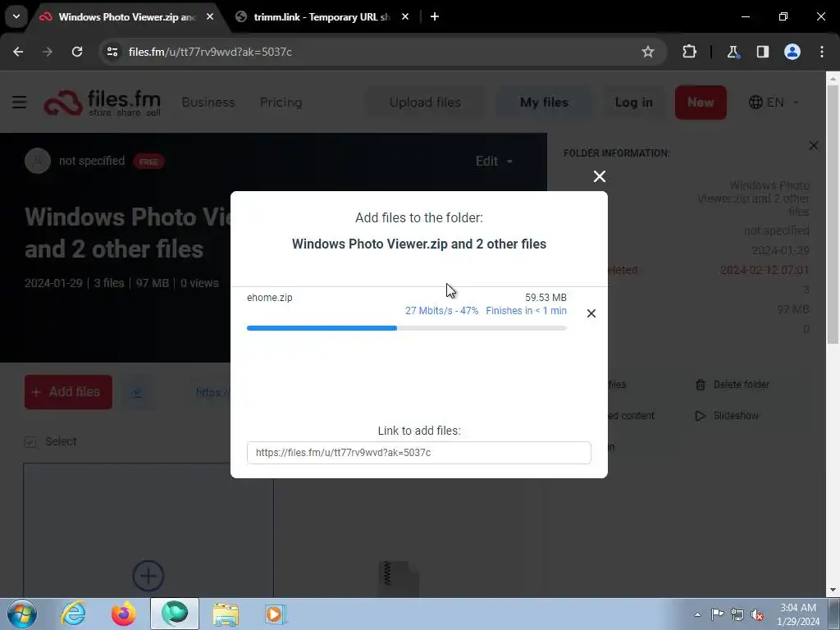The width and height of the screenshot is (840, 630).
Task: Click the Upload files button
Action: [x=425, y=103]
